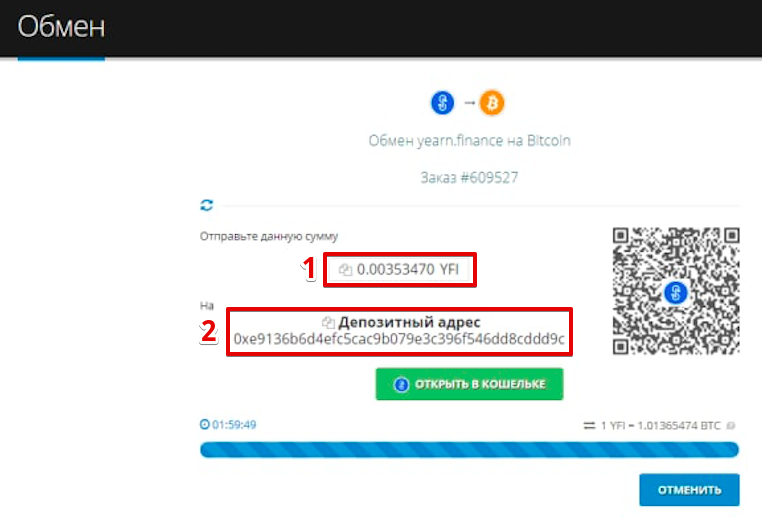
Task: Click the exchange arrows icon before the rate
Action: point(589,426)
